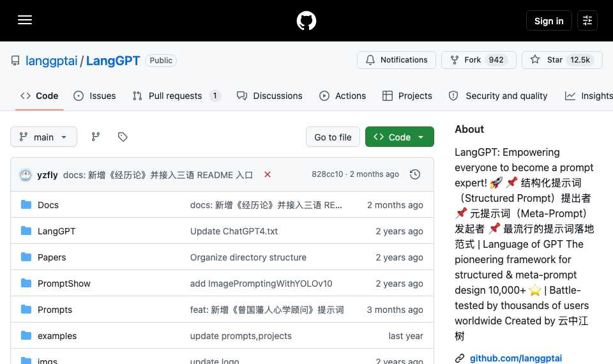Open the Discussions tab

pyautogui.click(x=269, y=96)
